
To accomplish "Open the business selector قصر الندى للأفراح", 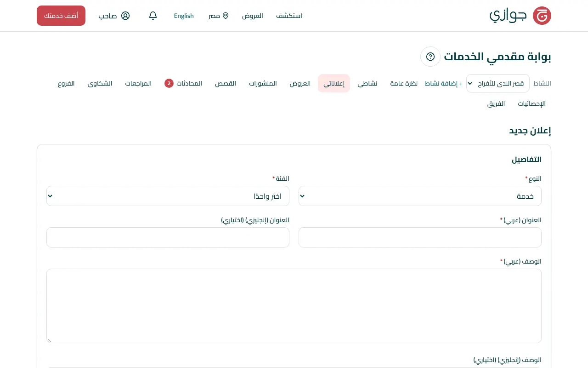I will [498, 83].
